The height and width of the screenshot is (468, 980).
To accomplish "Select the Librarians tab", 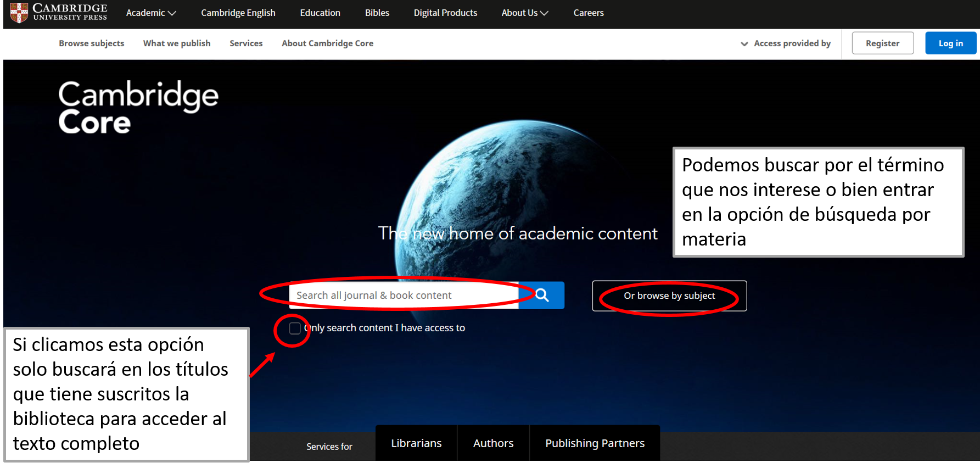I will [x=416, y=443].
